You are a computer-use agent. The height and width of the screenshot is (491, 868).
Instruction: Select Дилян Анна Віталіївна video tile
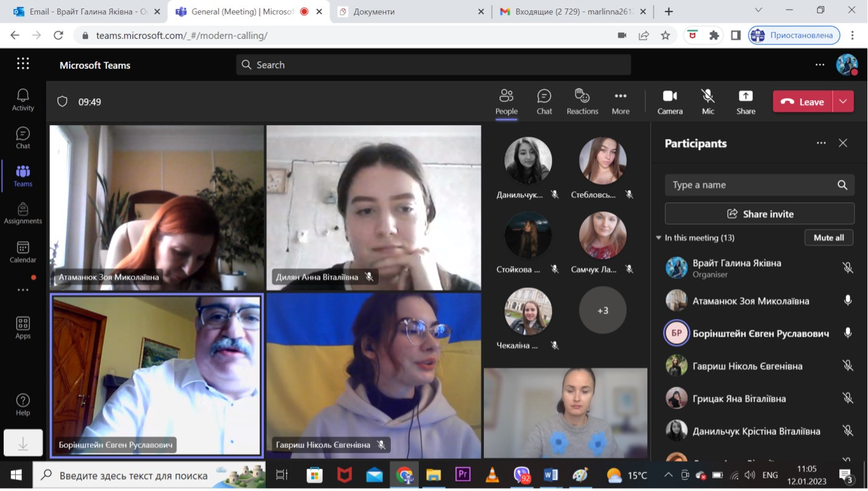point(374,208)
